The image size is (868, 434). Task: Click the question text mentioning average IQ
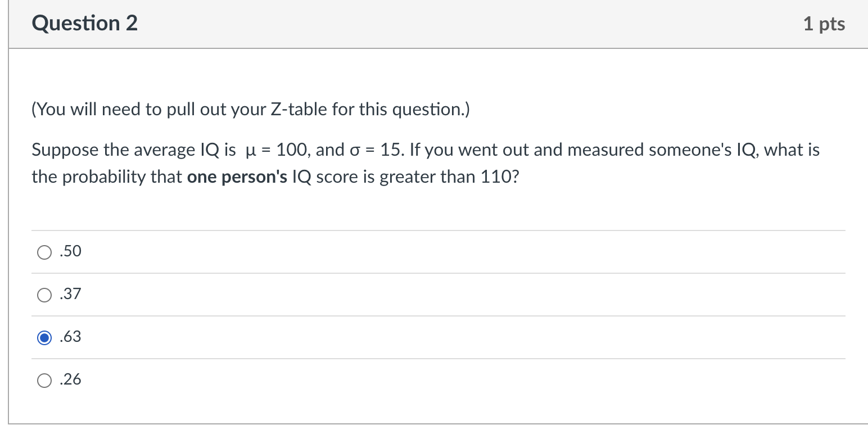(x=394, y=150)
